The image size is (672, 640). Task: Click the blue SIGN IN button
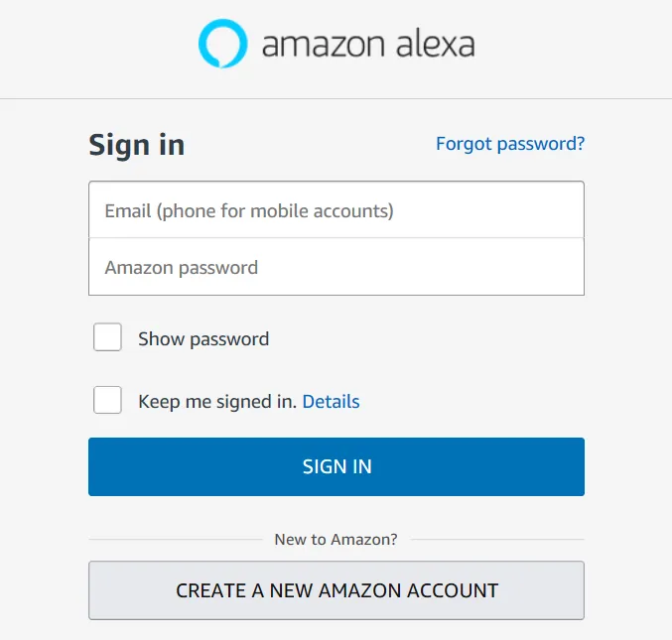coord(336,466)
